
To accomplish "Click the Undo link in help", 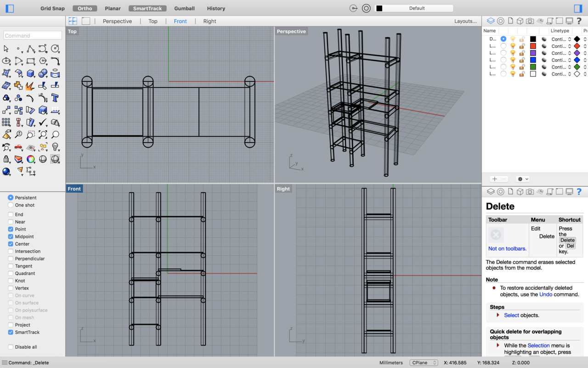I will coord(545,294).
